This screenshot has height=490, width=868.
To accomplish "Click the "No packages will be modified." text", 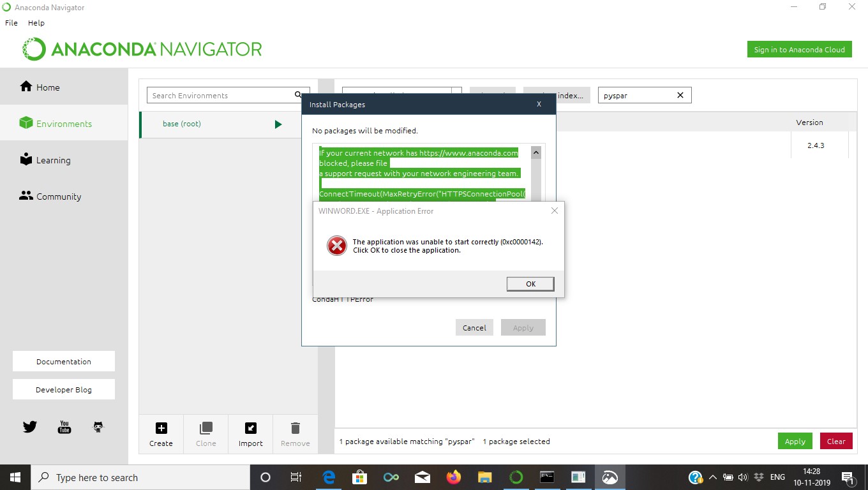I will (365, 131).
